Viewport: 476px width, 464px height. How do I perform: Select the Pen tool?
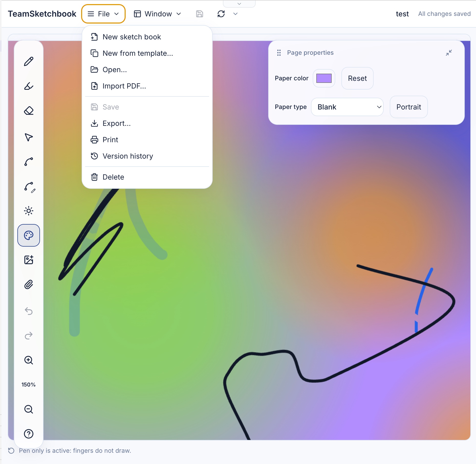[x=29, y=61]
